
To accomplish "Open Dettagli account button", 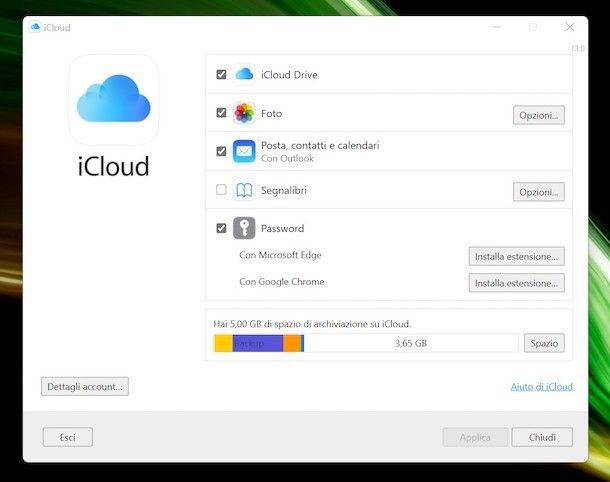I will click(85, 386).
